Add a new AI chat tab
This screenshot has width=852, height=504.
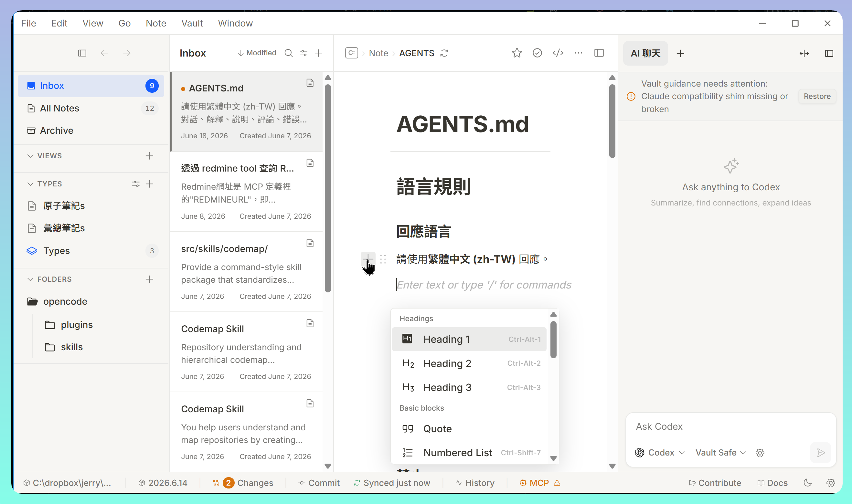coord(680,53)
